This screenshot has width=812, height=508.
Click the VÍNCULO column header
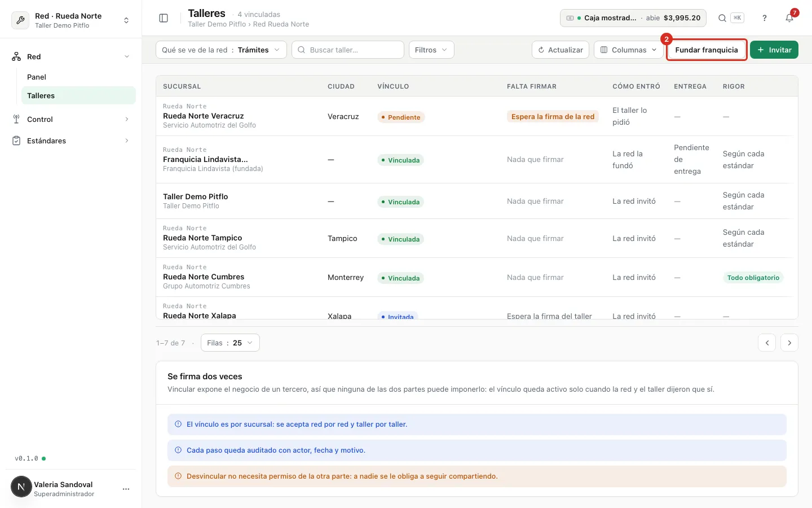[x=393, y=86]
